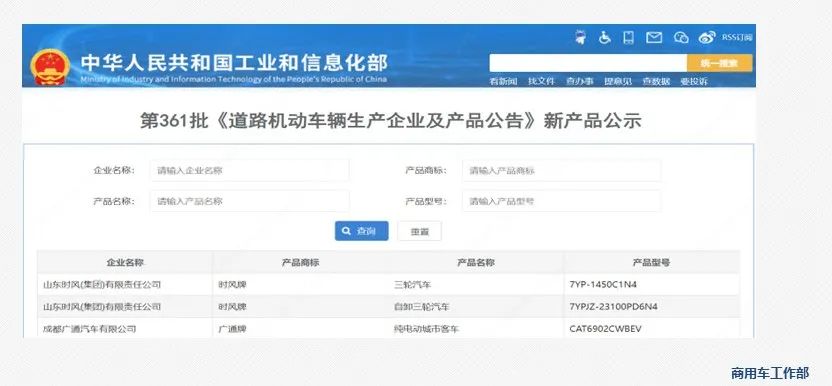Click the RSS订阅 link
832x386 pixels.
point(737,37)
